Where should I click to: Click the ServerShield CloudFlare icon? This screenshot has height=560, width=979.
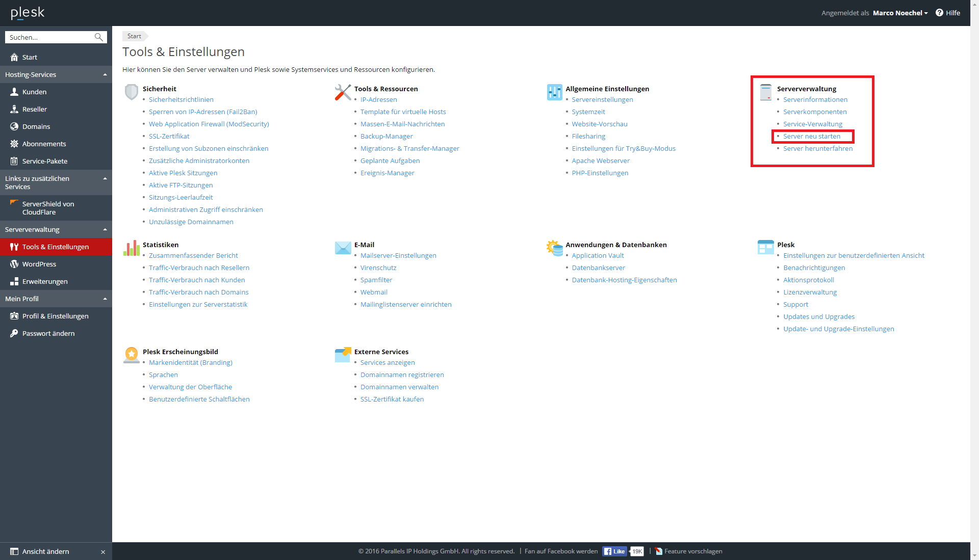point(14,203)
